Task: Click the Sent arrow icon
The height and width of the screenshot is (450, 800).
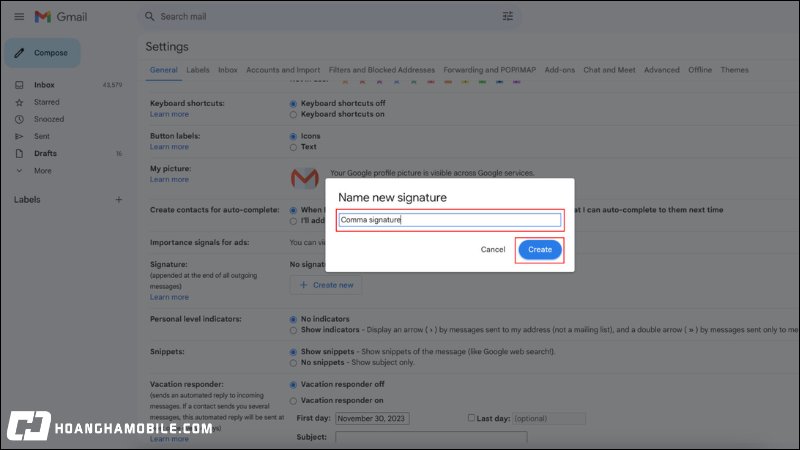Action: tap(19, 136)
